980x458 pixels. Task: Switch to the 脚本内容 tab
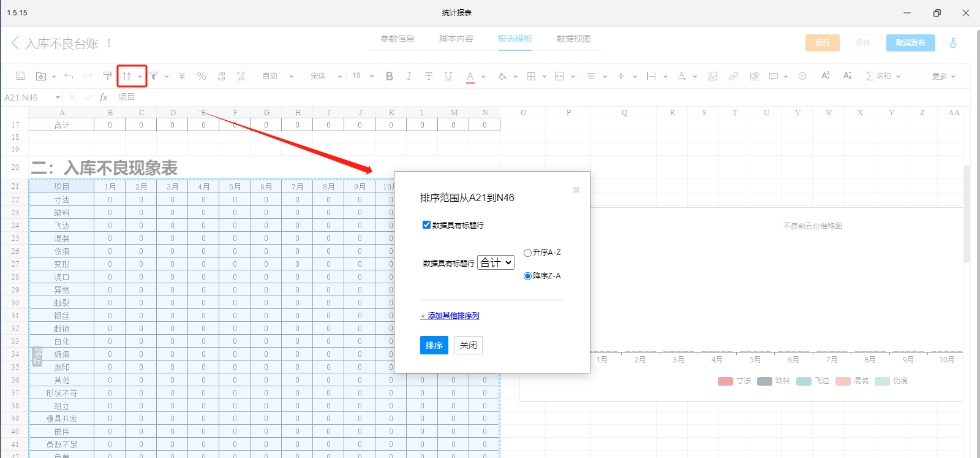(x=456, y=39)
